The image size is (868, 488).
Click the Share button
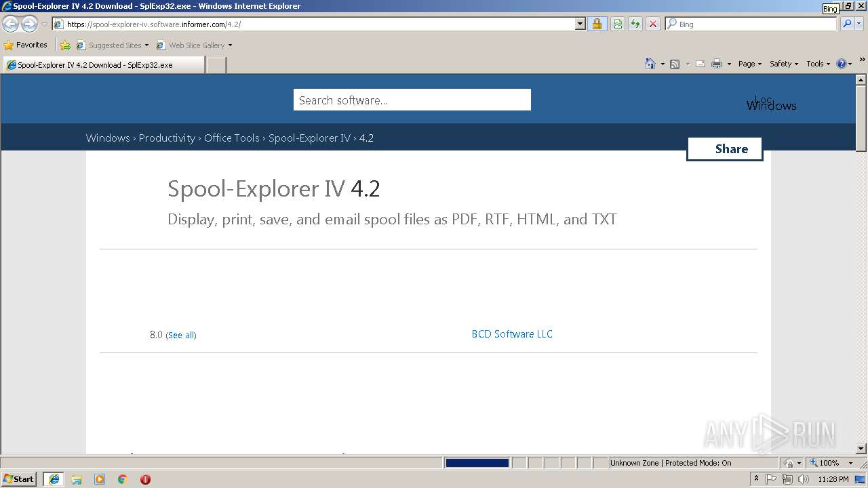(x=725, y=149)
